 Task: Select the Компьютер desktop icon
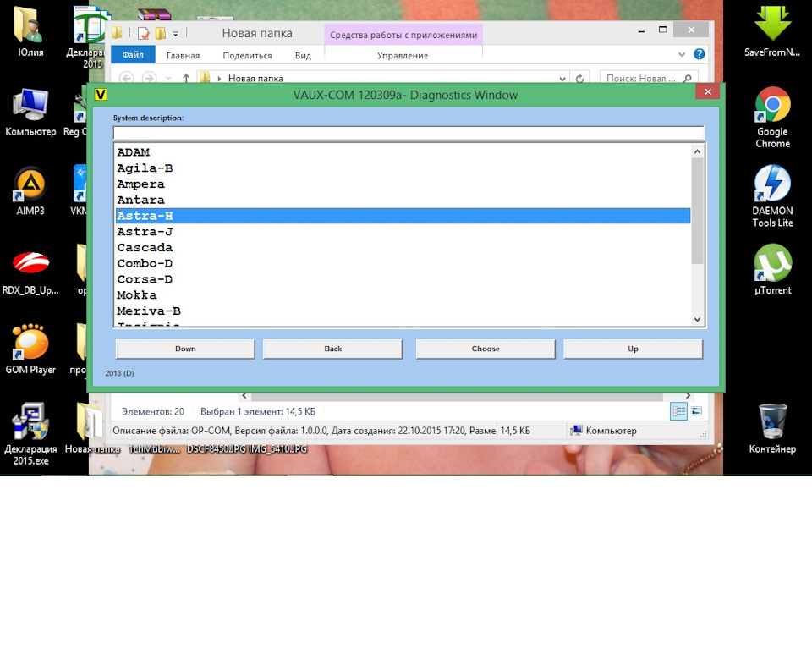tap(30, 112)
